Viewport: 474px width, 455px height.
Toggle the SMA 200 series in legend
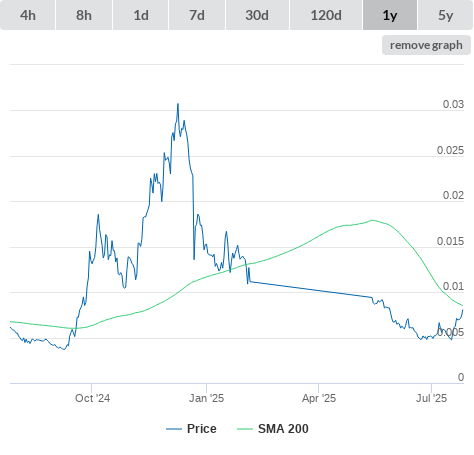[273, 429]
